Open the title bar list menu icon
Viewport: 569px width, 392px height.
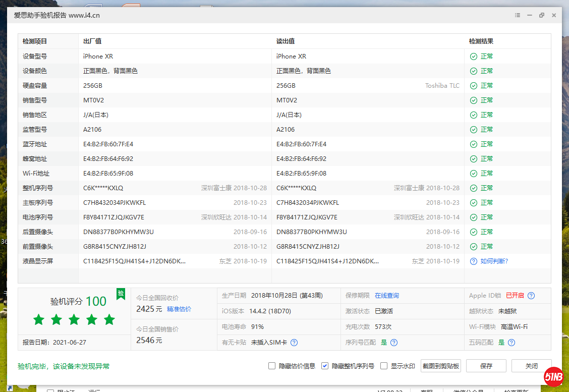tap(518, 15)
